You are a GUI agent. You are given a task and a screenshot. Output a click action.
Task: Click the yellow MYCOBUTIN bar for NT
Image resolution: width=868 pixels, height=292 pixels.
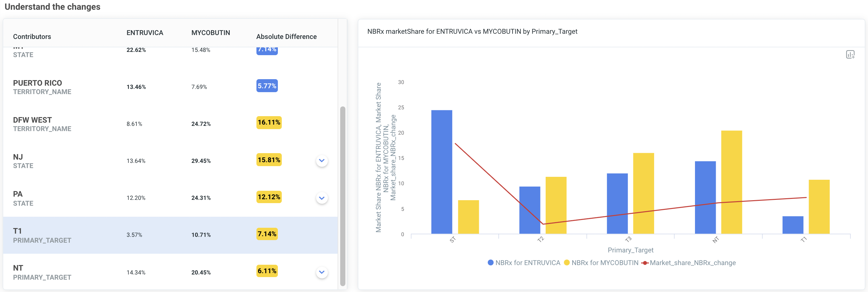click(x=731, y=182)
